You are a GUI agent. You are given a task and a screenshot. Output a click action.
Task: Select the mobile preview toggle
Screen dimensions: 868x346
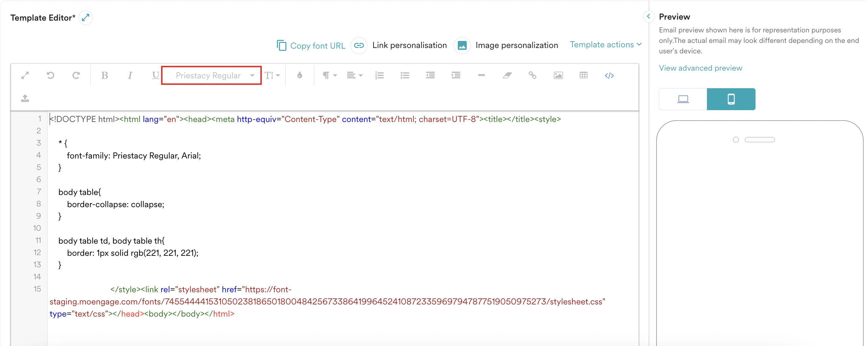pyautogui.click(x=731, y=99)
